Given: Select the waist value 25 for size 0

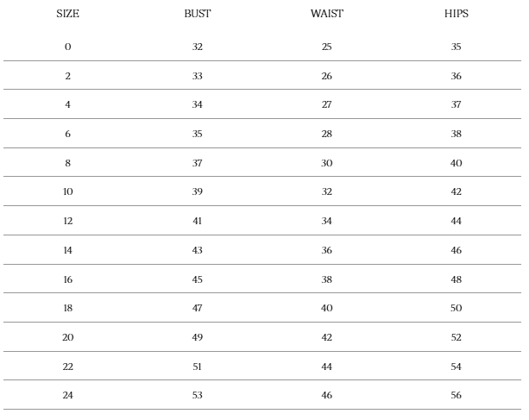Looking at the screenshot, I should coord(326,47).
